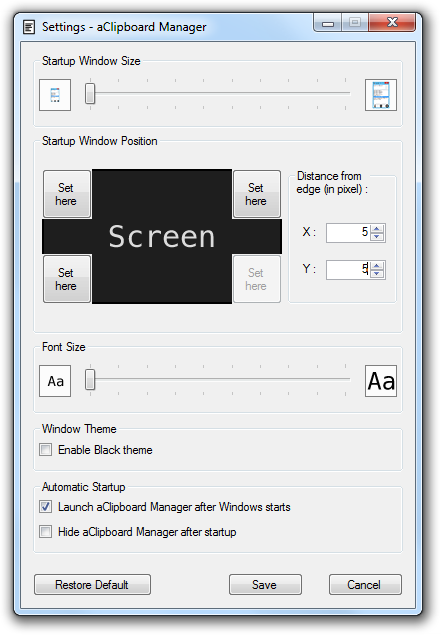Enable Black theme checkbox
The image size is (441, 635).
[45, 450]
